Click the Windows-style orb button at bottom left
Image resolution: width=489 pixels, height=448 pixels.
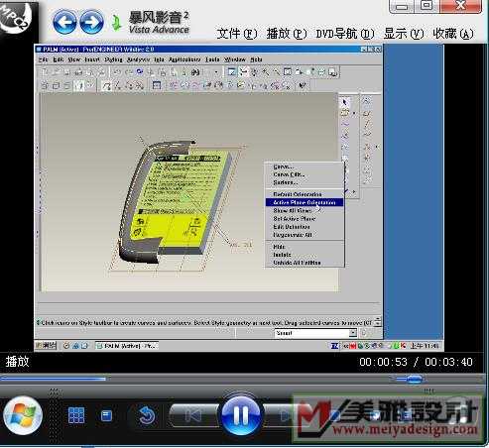click(23, 415)
